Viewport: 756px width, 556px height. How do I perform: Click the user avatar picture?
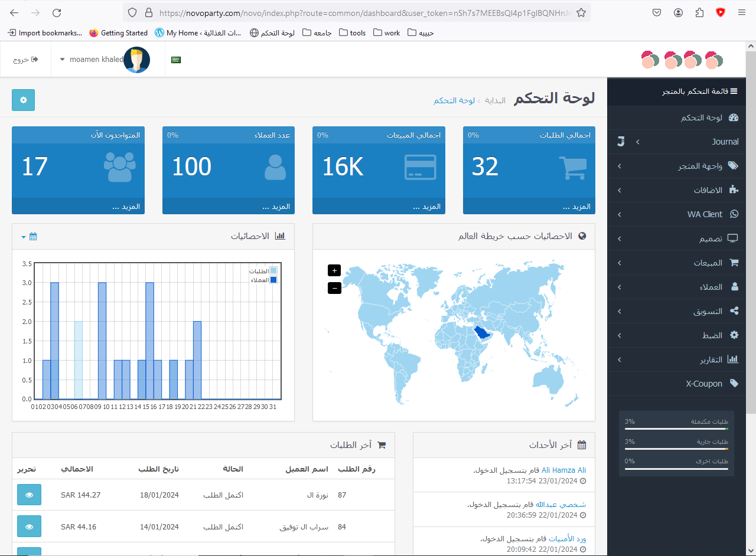[137, 60]
